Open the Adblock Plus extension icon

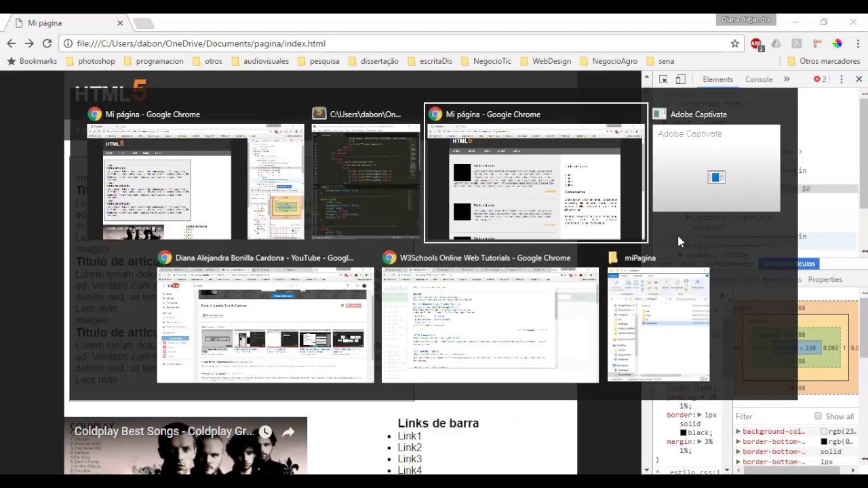(757, 44)
